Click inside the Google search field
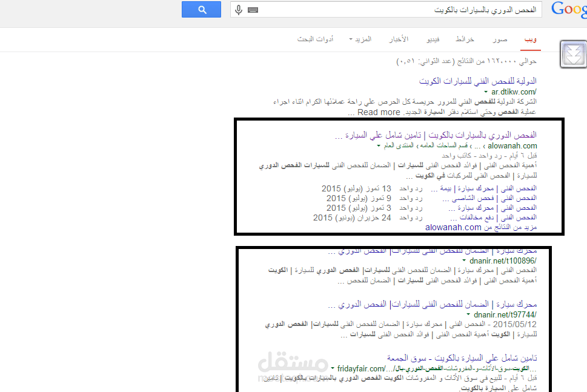The width and height of the screenshot is (587, 392). point(386,10)
